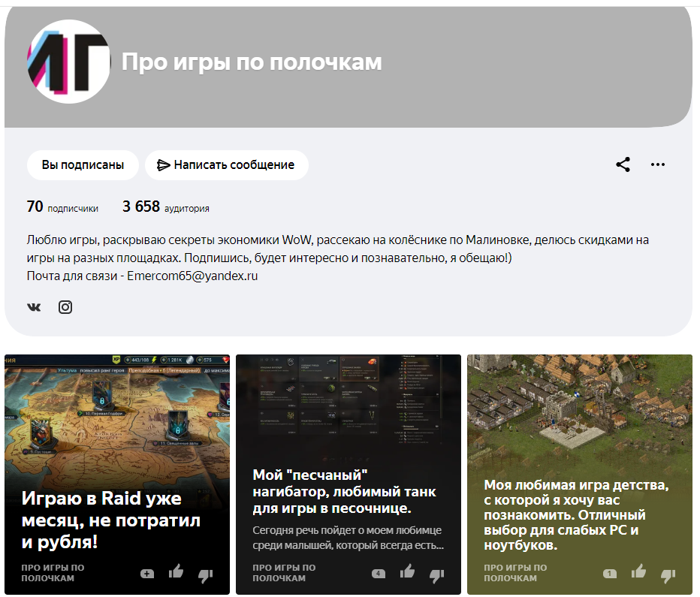Open the three-dots more options menu
The image size is (700, 597).
tap(658, 164)
